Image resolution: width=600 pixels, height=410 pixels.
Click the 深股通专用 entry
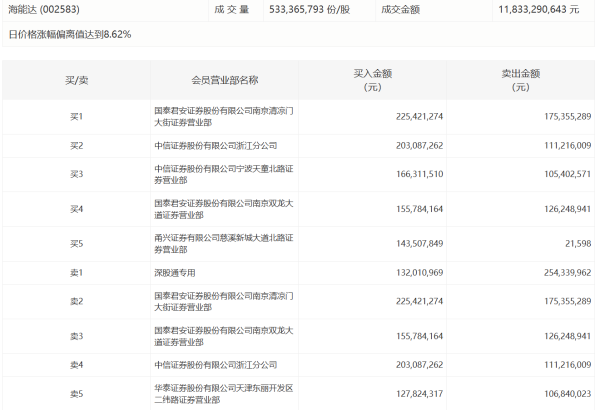click(x=175, y=273)
